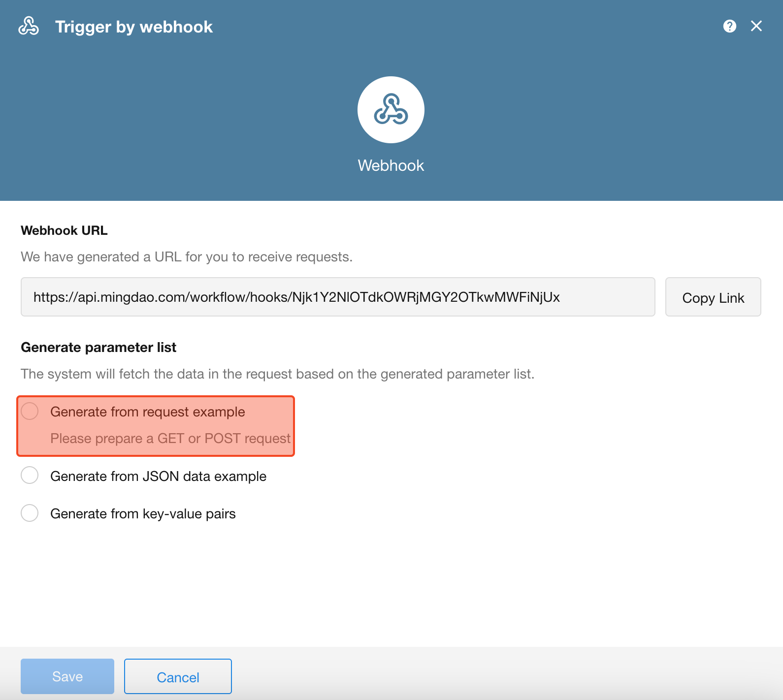
Task: Click the Save button
Action: tap(67, 676)
